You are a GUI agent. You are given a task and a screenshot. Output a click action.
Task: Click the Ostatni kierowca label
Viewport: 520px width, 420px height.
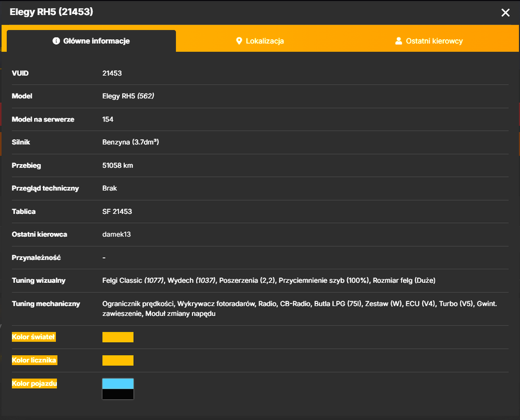[x=40, y=234]
